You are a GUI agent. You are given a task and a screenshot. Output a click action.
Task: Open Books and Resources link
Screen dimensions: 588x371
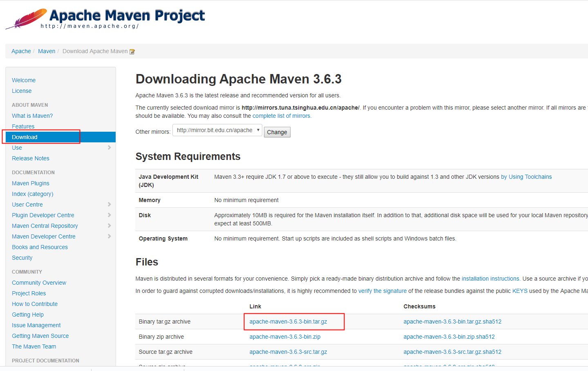(40, 247)
